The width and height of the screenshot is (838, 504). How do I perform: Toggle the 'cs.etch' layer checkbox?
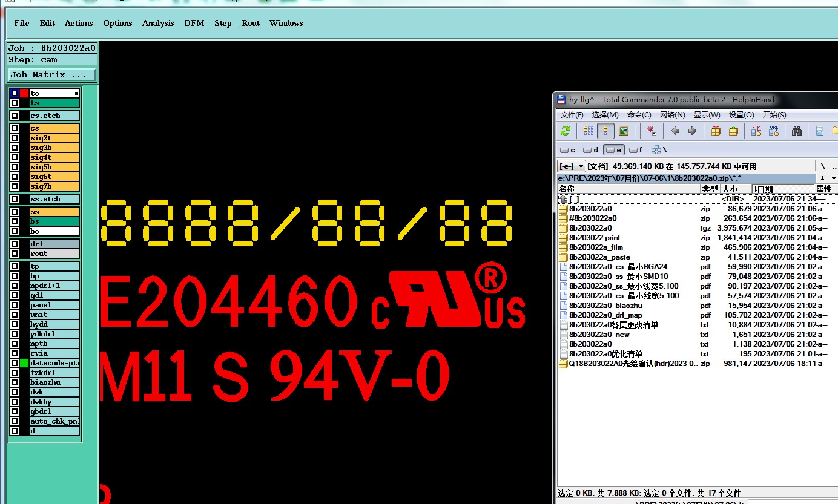15,116
